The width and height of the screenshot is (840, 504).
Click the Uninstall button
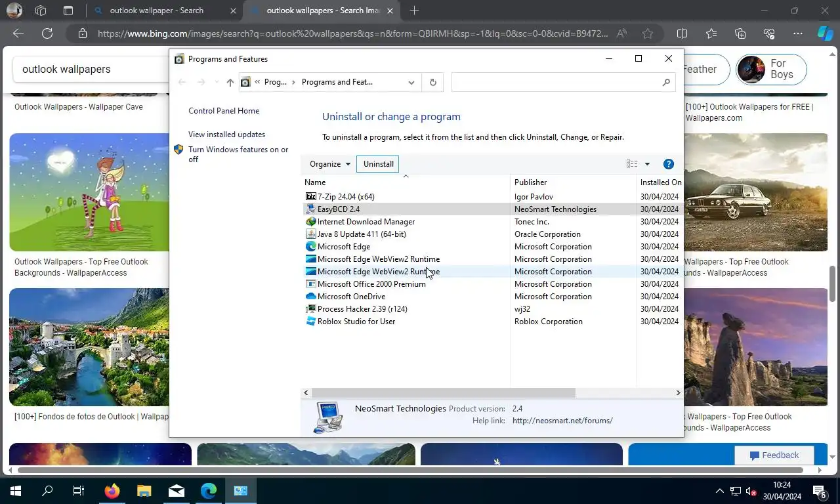379,164
